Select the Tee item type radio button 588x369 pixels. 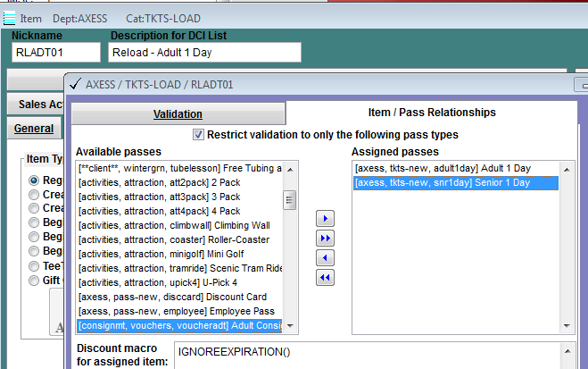[x=34, y=266]
